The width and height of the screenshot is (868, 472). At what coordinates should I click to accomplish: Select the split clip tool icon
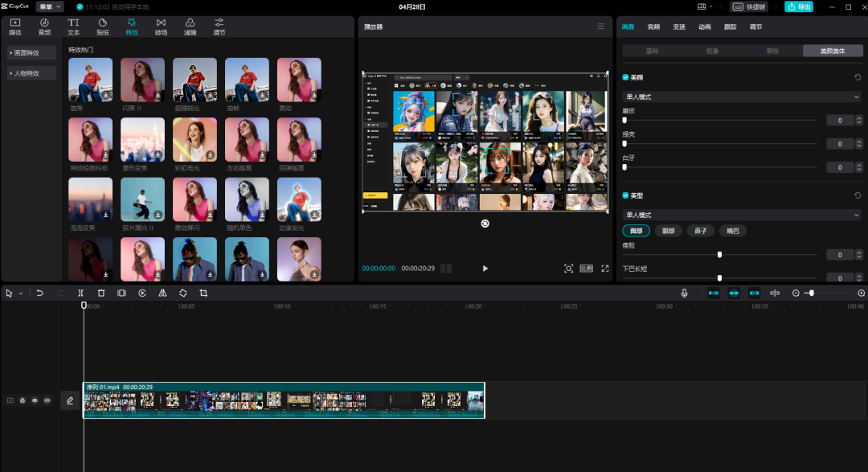click(81, 293)
